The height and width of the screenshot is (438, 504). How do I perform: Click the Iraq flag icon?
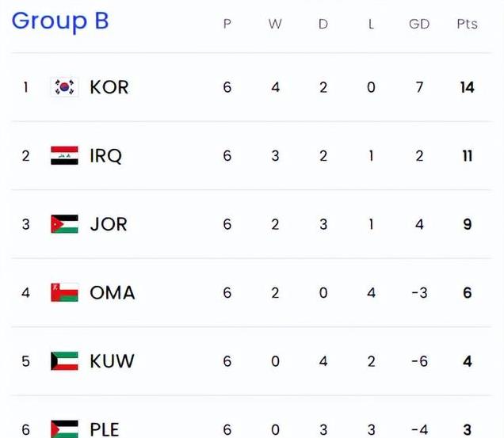click(x=64, y=156)
